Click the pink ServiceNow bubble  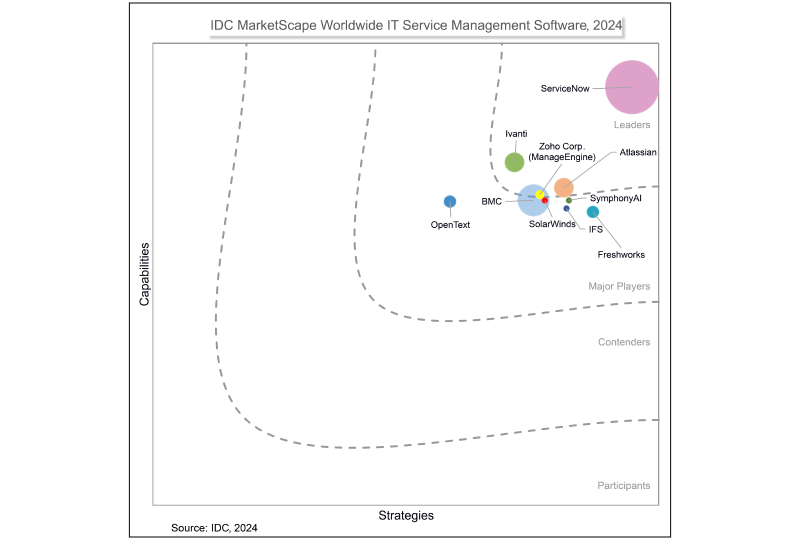[632, 87]
